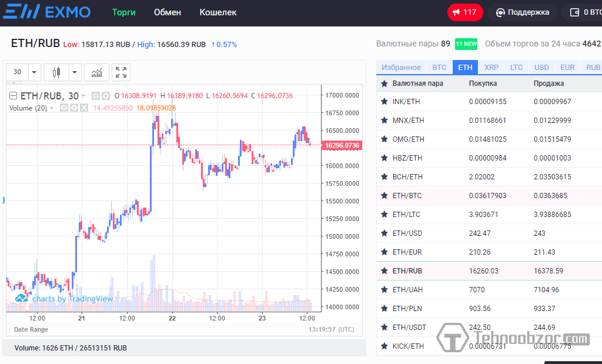This screenshot has width=602, height=364.
Task: Select the candlestick chart style icon
Action: [x=56, y=72]
